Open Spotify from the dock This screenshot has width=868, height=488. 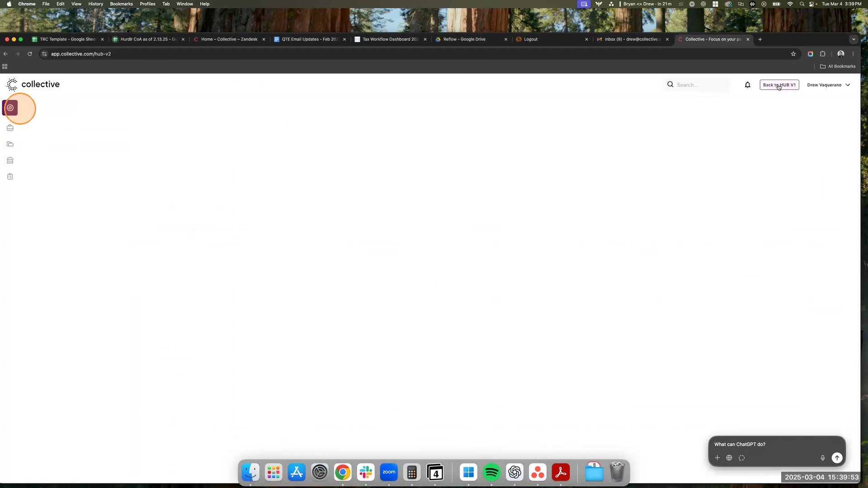pos(491,473)
